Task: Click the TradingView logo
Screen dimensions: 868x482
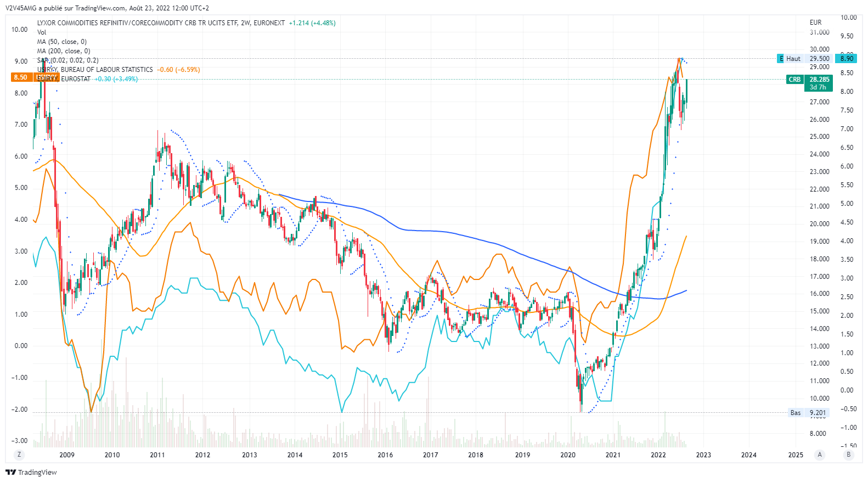Action: pos(31,472)
